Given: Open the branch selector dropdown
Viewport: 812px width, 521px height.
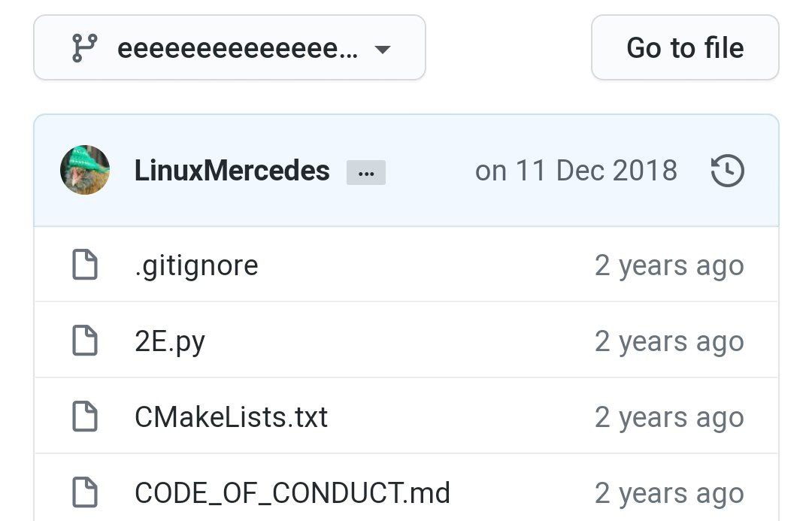Looking at the screenshot, I should (229, 47).
